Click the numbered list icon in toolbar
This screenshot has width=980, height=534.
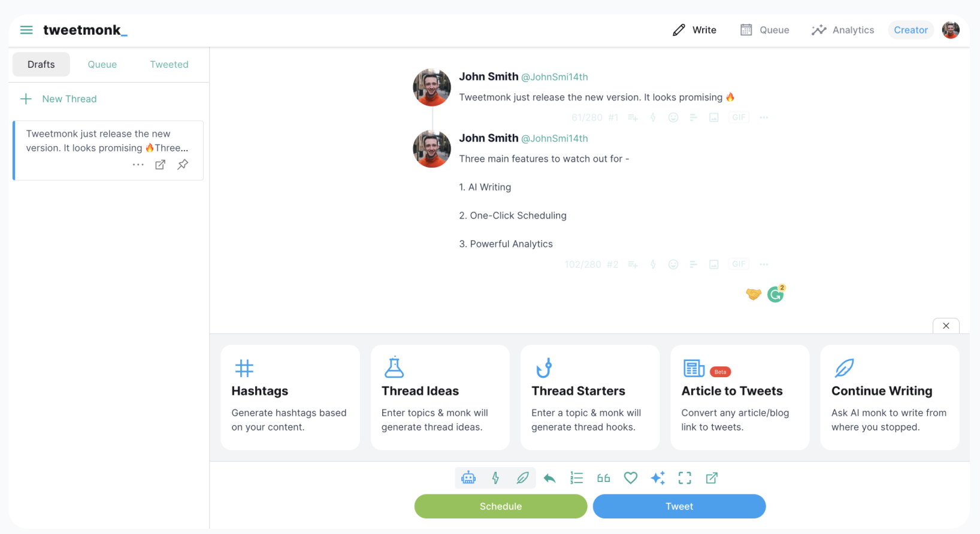(576, 478)
